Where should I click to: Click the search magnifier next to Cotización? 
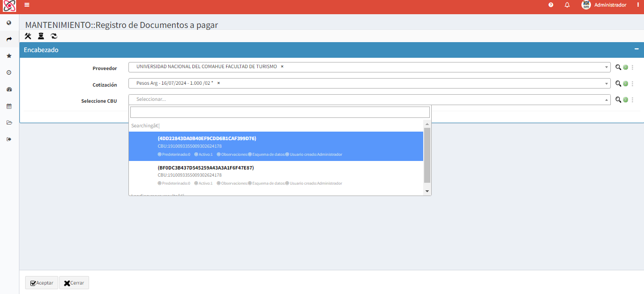(618, 83)
